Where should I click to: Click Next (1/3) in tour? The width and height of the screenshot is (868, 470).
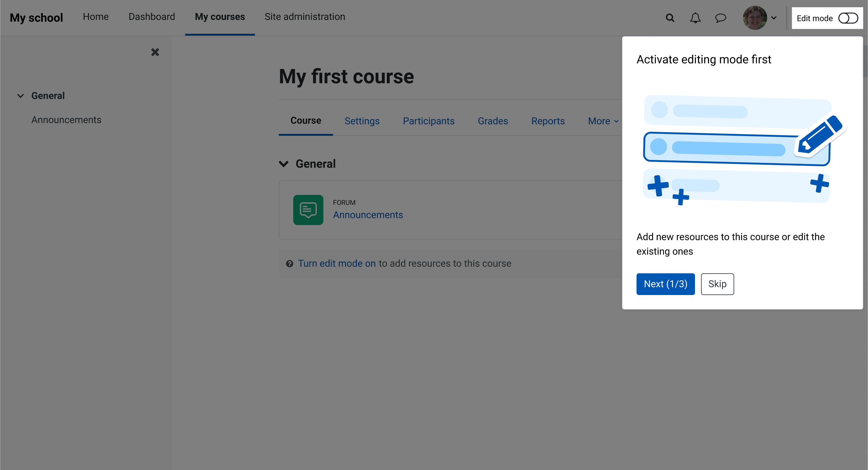[x=665, y=284]
